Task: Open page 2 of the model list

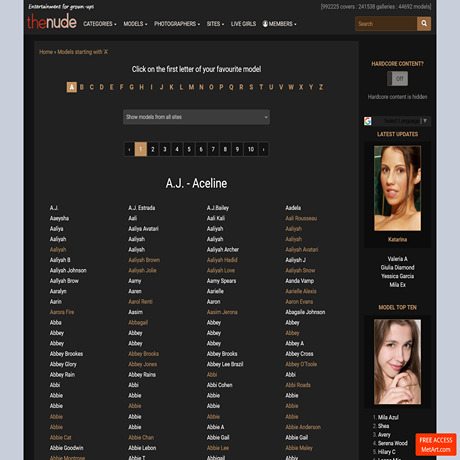Action: pos(153,149)
